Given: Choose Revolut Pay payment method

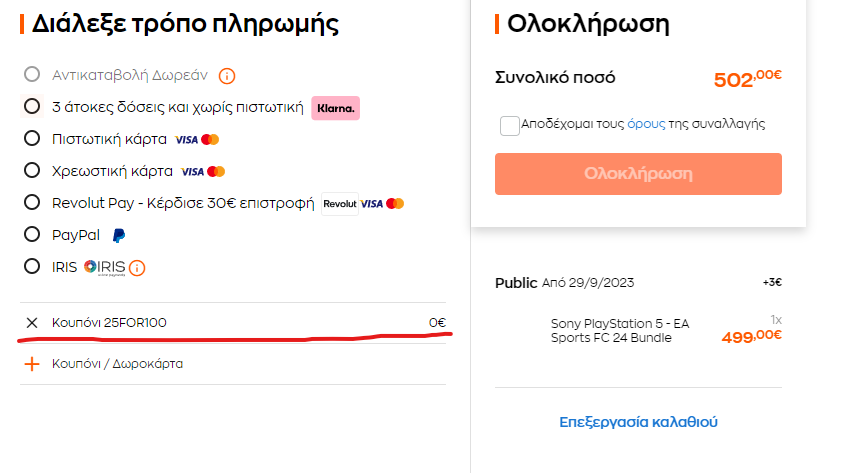Looking at the screenshot, I should coord(32,203).
